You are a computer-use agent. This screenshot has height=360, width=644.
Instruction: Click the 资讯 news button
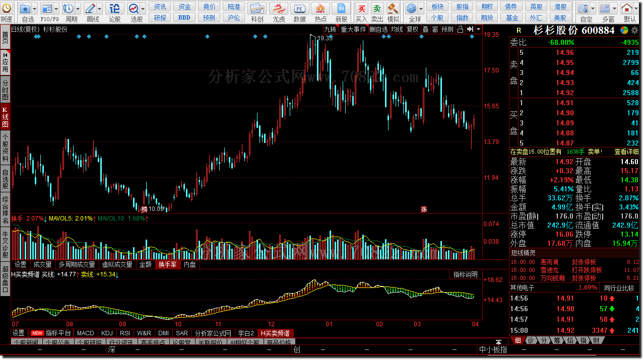pos(160,7)
